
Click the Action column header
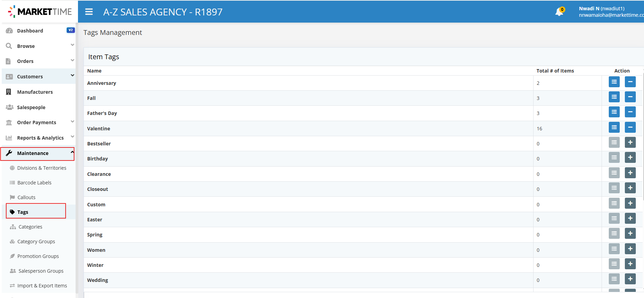pos(622,71)
